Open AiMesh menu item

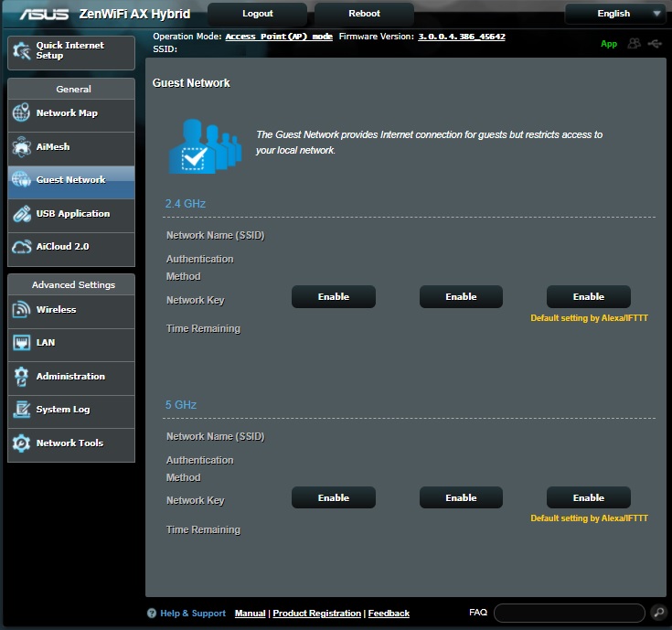pos(71,147)
